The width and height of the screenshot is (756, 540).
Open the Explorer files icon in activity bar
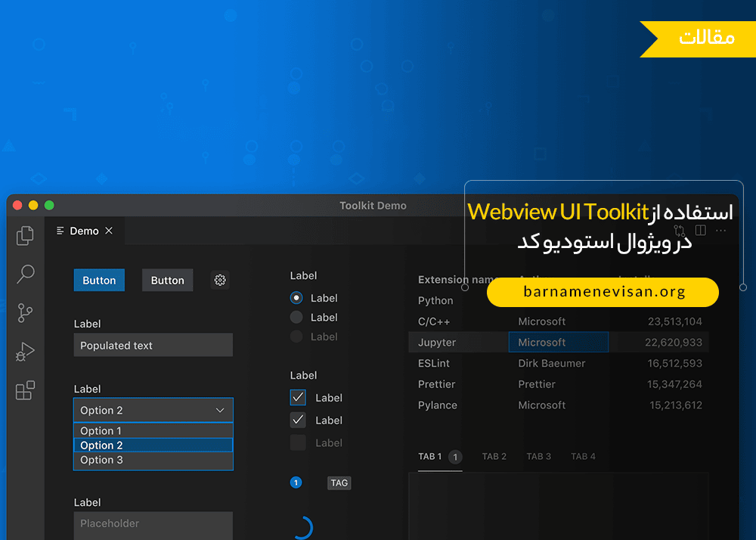(x=25, y=235)
